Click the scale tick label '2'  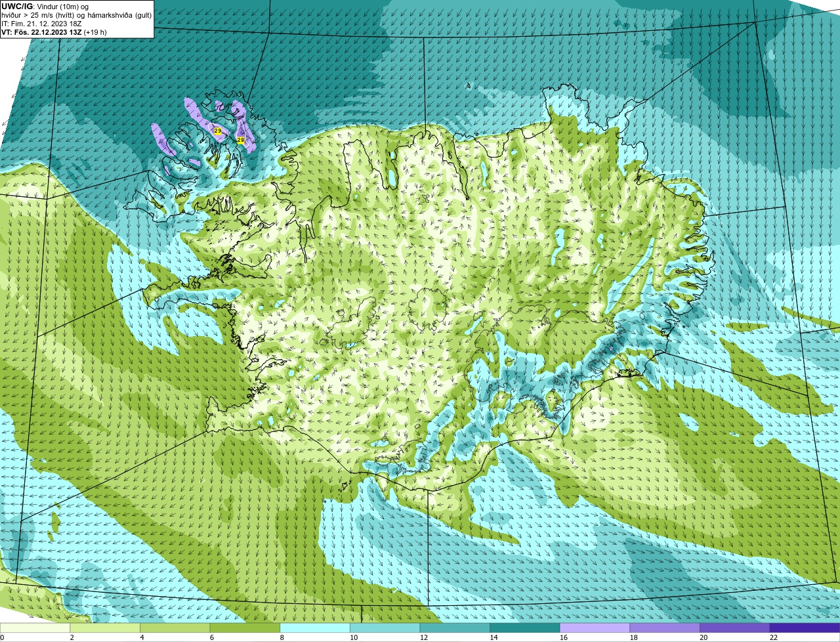coord(72,637)
